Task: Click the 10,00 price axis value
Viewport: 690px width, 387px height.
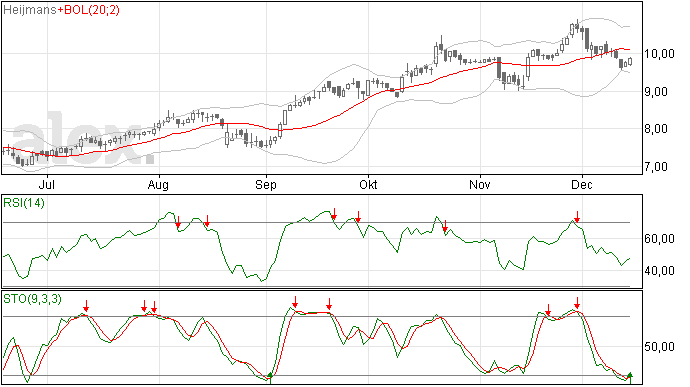Action: pos(659,54)
